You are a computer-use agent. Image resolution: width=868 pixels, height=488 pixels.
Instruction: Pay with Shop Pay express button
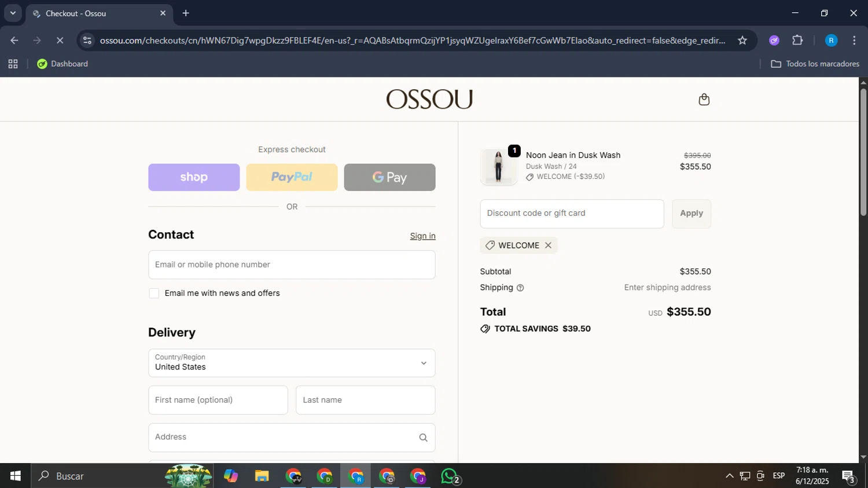pos(194,177)
